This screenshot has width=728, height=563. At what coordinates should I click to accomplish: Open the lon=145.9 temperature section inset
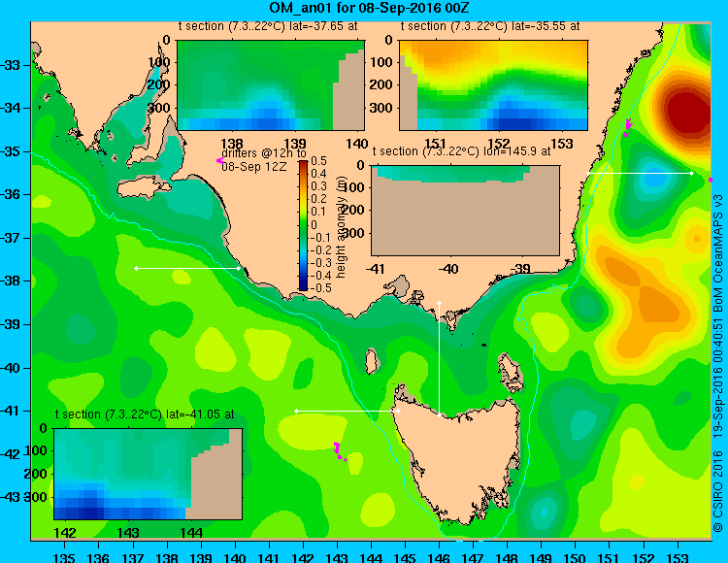coord(465,211)
